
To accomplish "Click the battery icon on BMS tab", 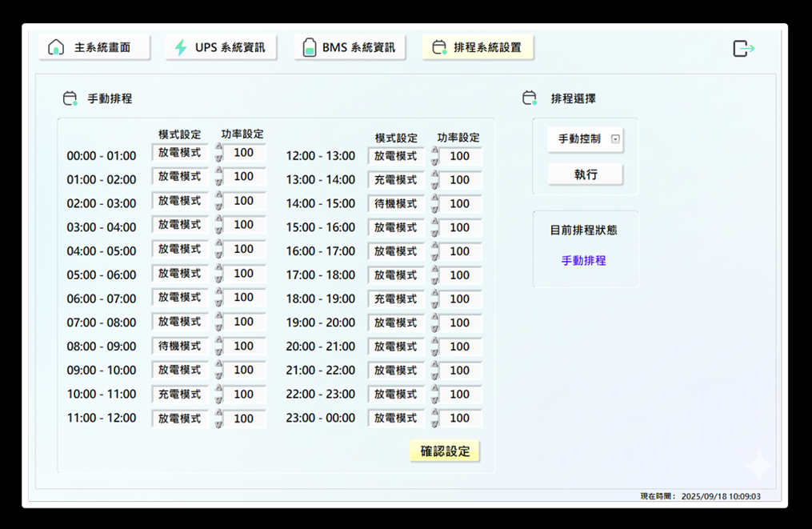I will [x=309, y=48].
